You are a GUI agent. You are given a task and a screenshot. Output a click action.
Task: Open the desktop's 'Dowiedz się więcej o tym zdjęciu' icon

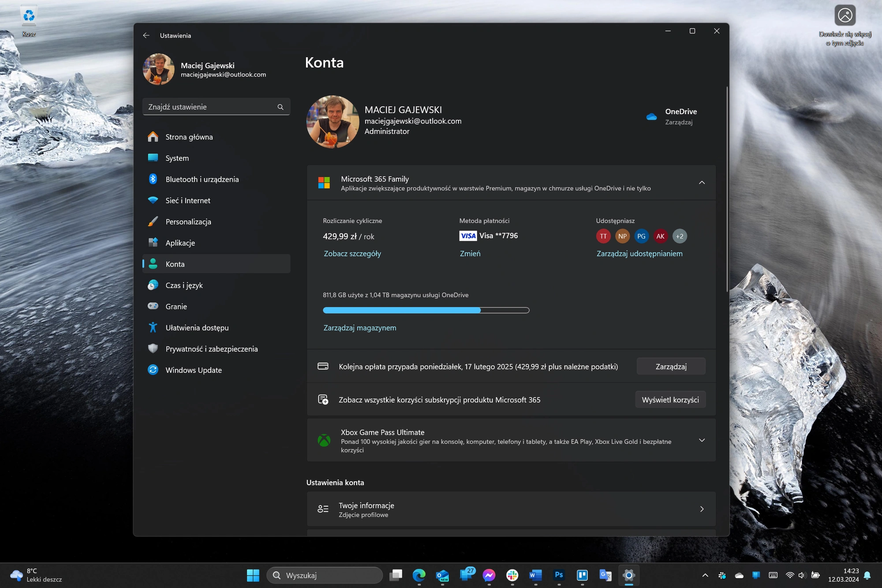(845, 25)
